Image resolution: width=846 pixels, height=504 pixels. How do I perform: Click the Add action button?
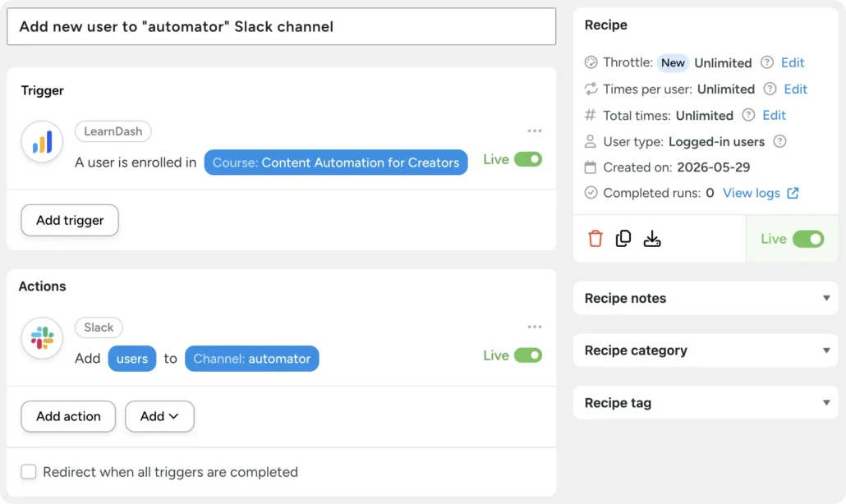tap(68, 416)
